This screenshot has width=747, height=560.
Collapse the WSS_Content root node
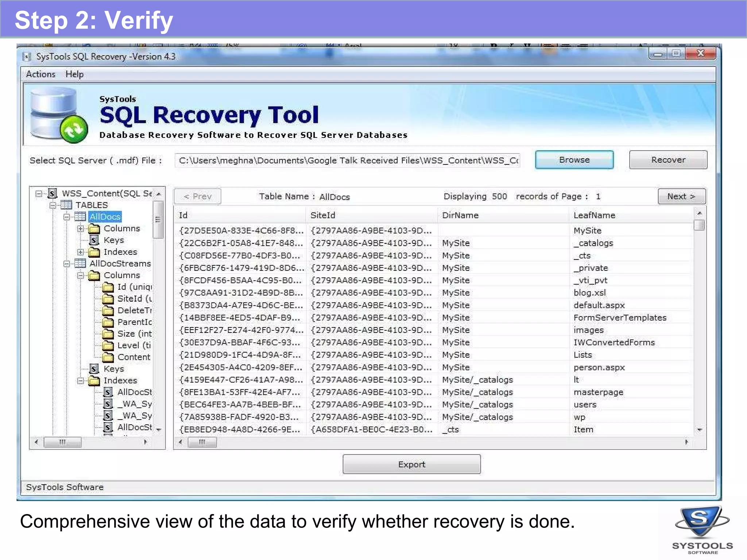39,193
